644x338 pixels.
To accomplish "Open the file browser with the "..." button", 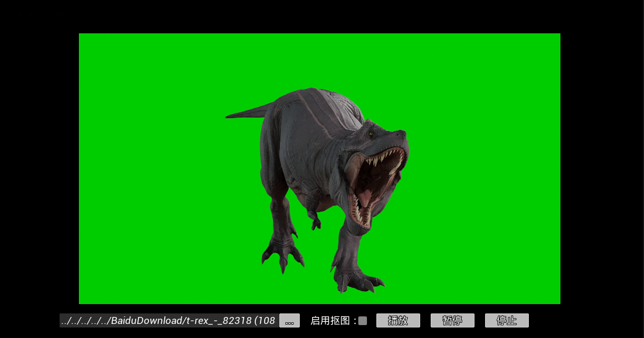I will click(289, 320).
